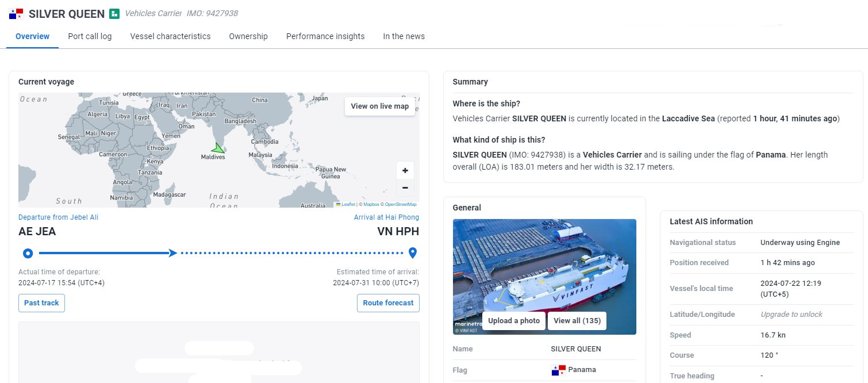Show the vessel's Past track

(41, 303)
